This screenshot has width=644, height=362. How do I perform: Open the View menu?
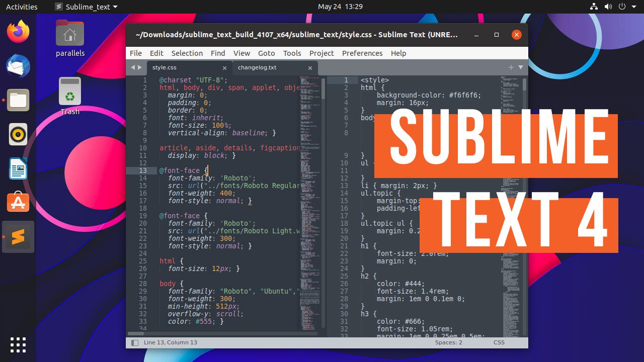[242, 53]
